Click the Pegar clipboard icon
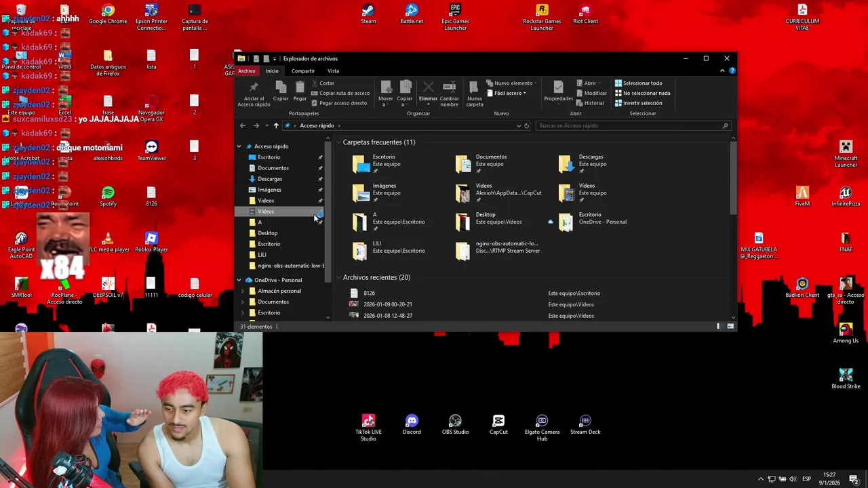The width and height of the screenshot is (868, 488). pos(300,87)
